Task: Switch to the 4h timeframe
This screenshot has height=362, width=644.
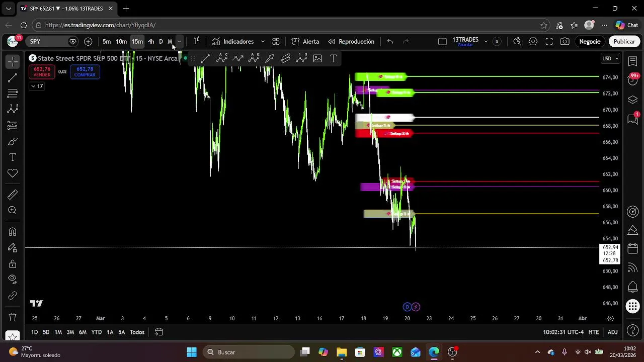Action: (x=151, y=42)
